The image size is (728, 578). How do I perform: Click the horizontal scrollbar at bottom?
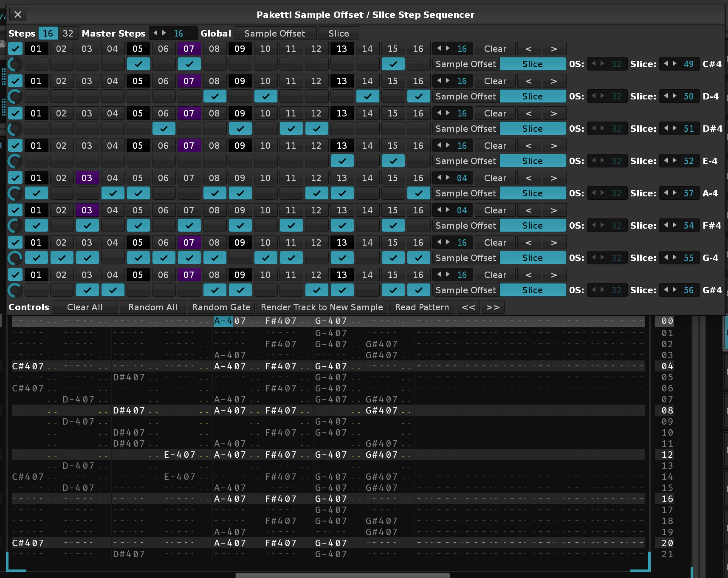(342, 575)
